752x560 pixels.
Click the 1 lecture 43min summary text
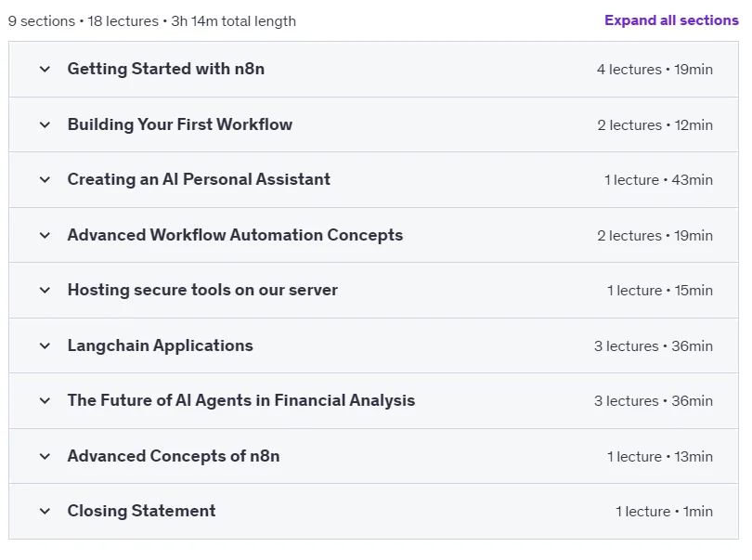tap(658, 180)
